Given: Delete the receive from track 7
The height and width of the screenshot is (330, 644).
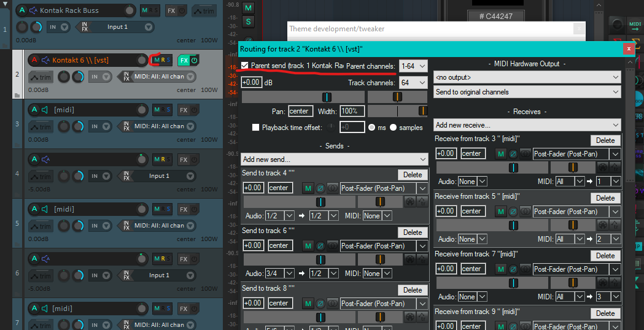Looking at the screenshot, I should [605, 256].
